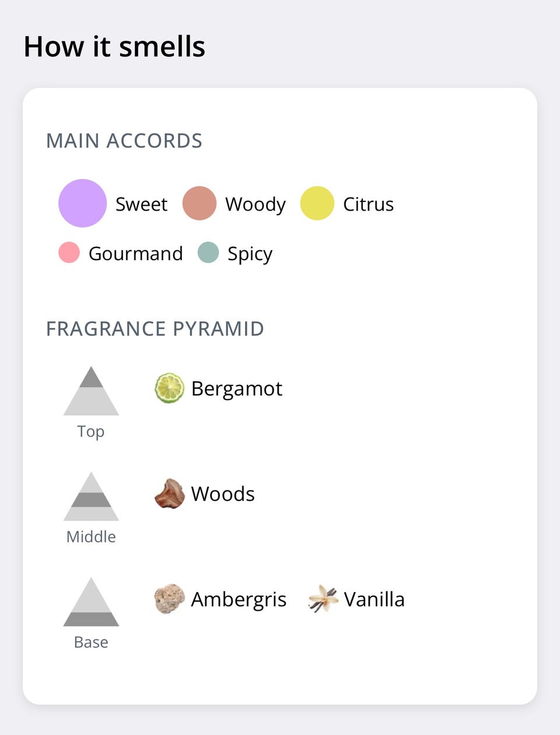Click the Vanilla flower icon
560x735 pixels.
coord(323,599)
